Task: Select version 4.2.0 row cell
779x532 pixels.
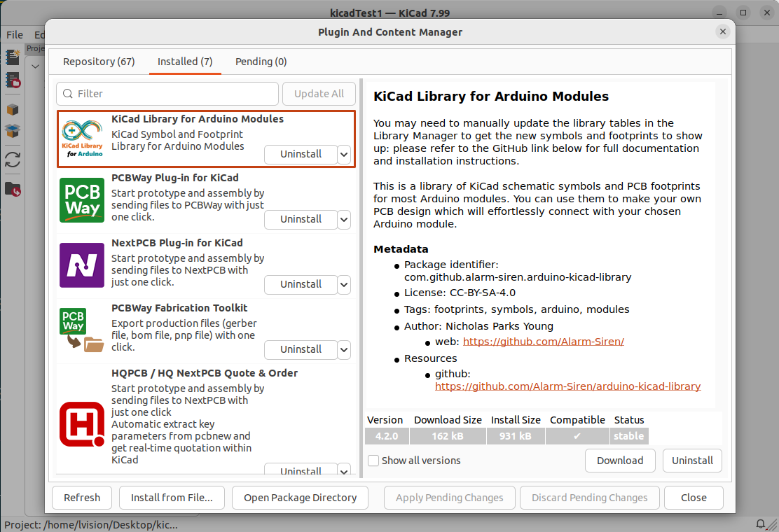Action: 387,436
